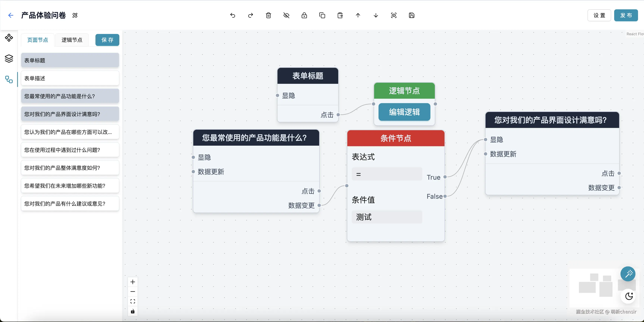
Task: Zoom in with the plus control
Action: 133,282
